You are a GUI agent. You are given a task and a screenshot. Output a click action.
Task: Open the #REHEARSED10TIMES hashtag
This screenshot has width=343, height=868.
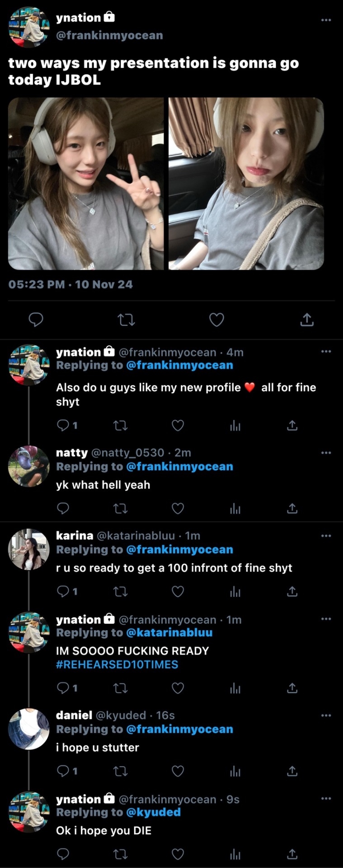point(117,665)
